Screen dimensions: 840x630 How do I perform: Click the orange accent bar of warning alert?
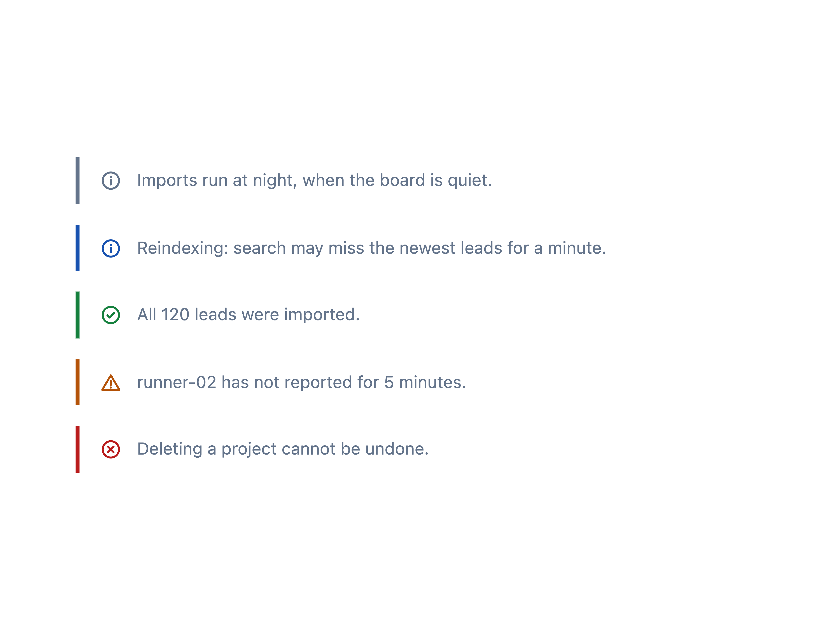(77, 382)
